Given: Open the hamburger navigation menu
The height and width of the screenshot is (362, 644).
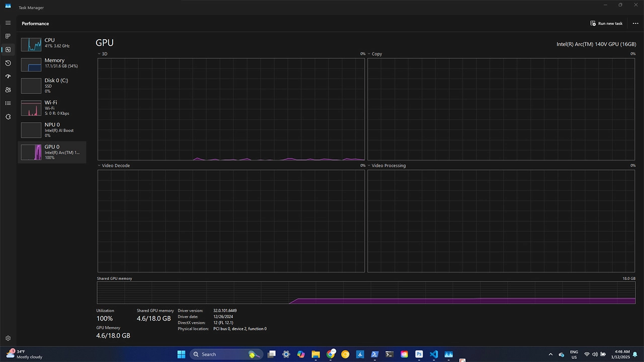Looking at the screenshot, I should point(8,23).
